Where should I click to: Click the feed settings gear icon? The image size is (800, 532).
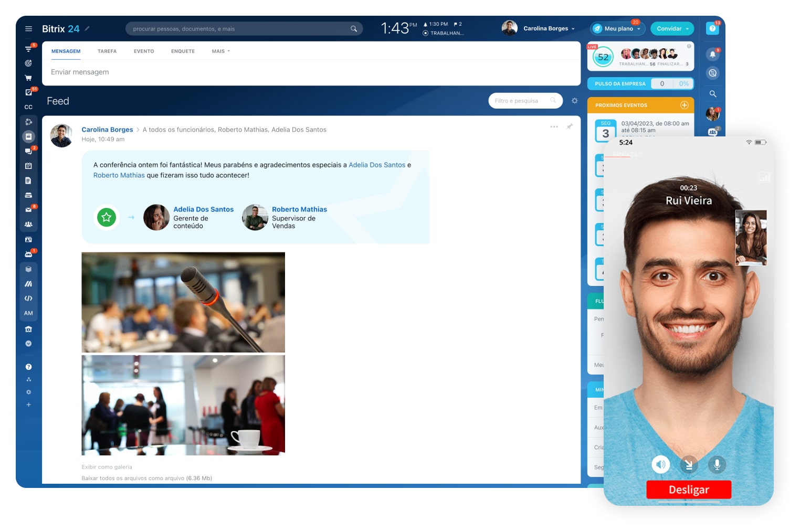point(574,101)
